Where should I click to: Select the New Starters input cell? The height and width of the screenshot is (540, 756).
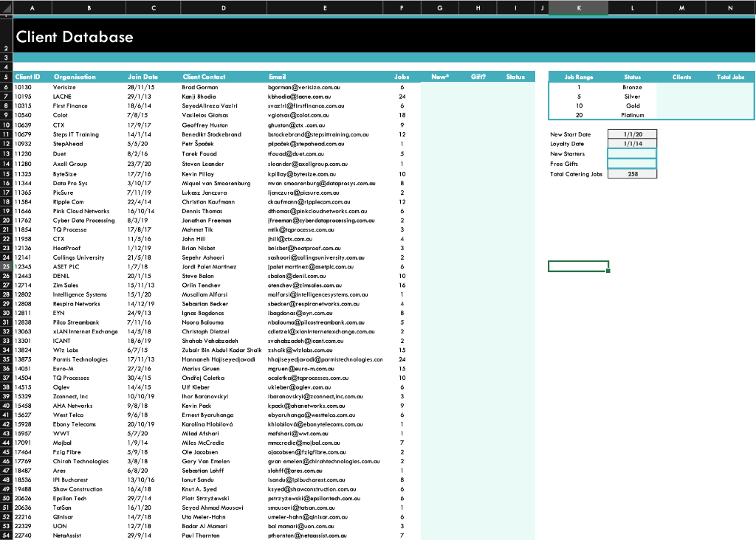pos(632,154)
